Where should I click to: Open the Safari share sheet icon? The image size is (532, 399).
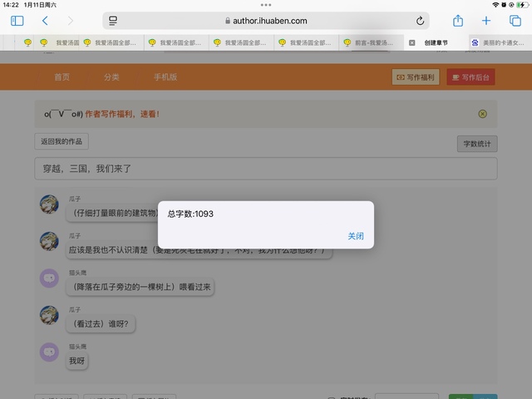coord(457,21)
